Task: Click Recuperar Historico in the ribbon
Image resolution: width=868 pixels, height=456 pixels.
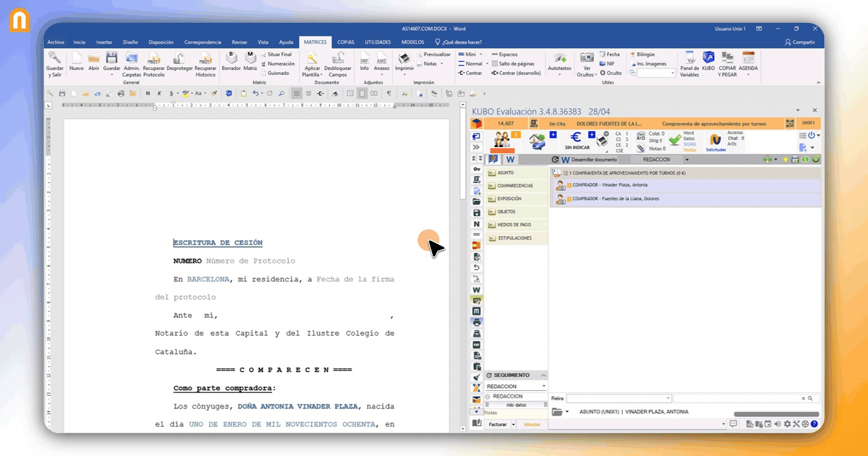Action: (205, 65)
